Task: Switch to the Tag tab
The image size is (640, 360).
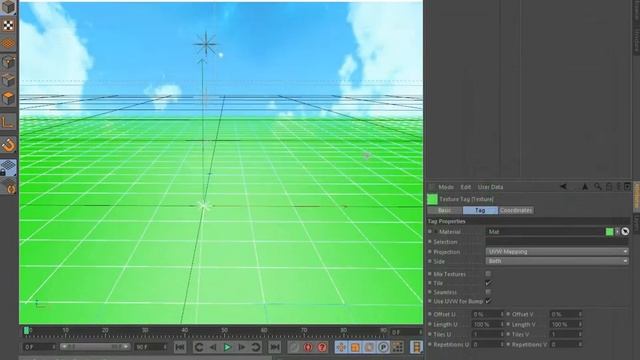Action: click(x=480, y=210)
